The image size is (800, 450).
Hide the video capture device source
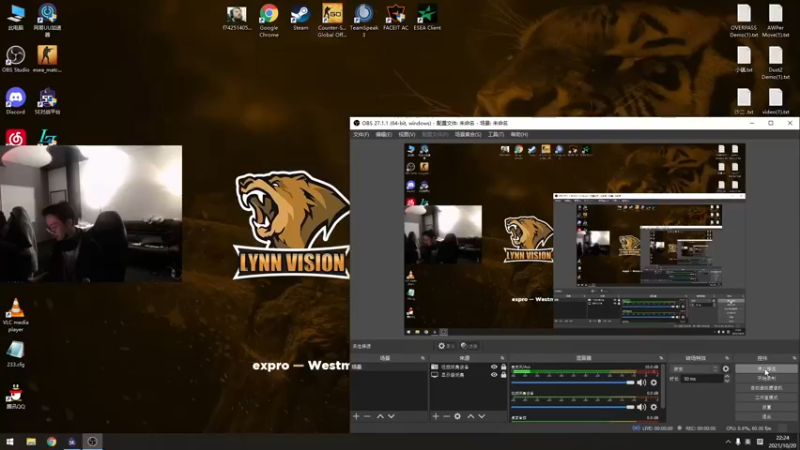494,367
